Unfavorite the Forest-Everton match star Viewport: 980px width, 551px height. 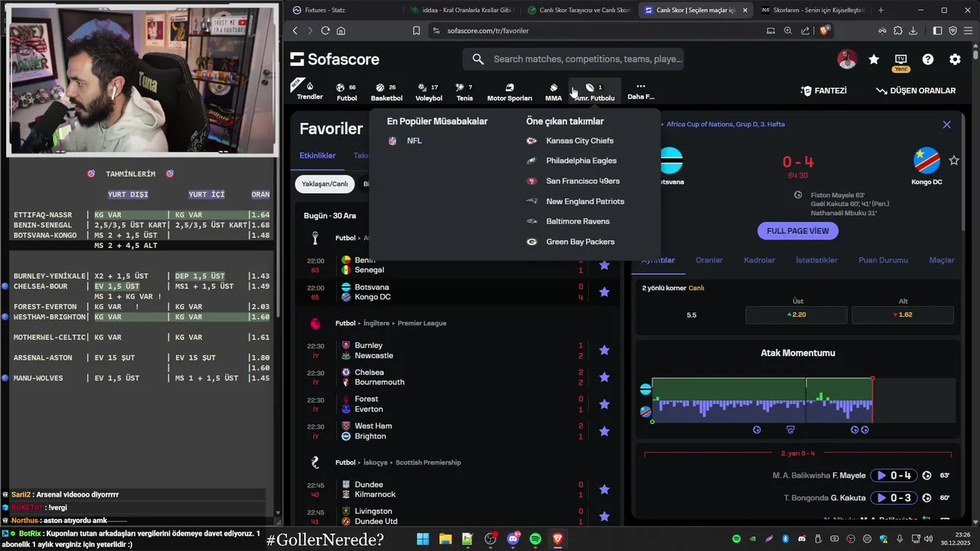click(x=604, y=403)
